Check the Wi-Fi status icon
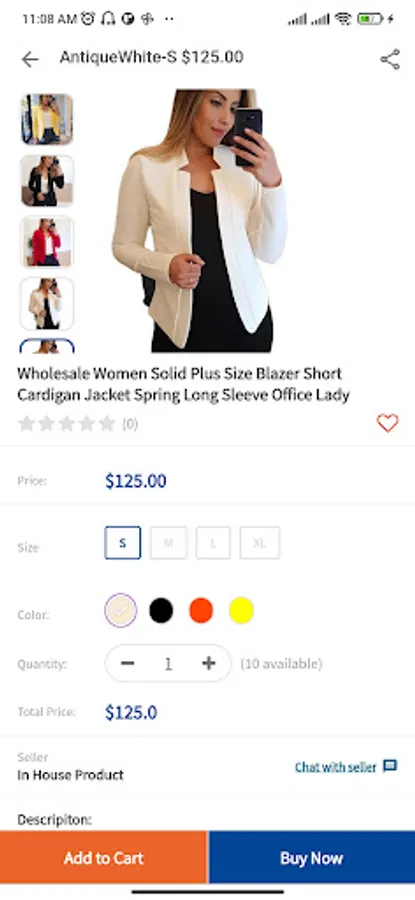This screenshot has height=900, width=415. pyautogui.click(x=343, y=18)
